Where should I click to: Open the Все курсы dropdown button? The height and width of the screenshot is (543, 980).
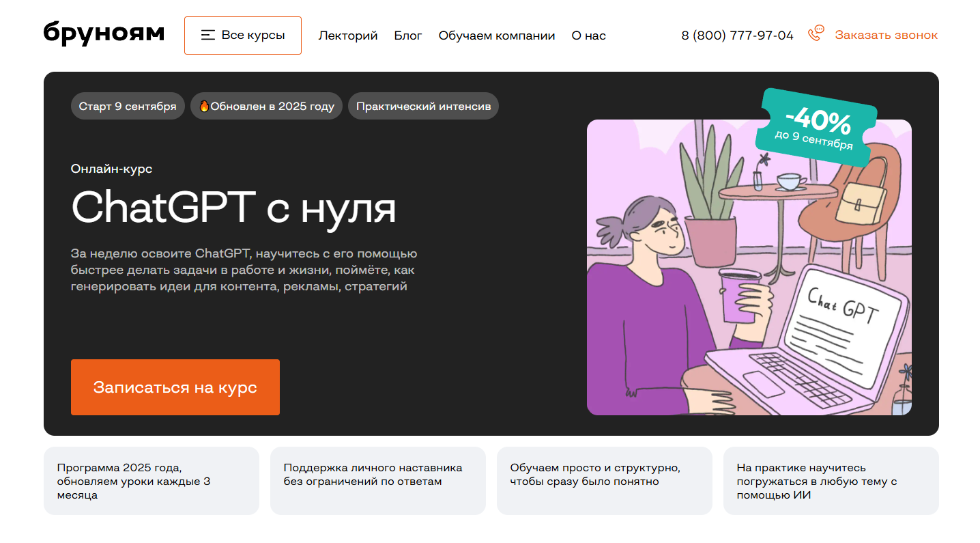coord(243,36)
